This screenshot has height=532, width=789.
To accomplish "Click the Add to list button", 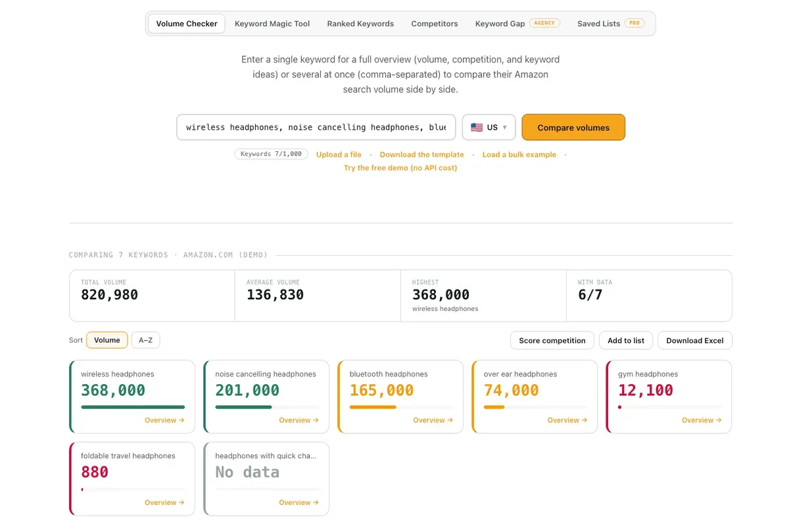I will [x=626, y=341].
